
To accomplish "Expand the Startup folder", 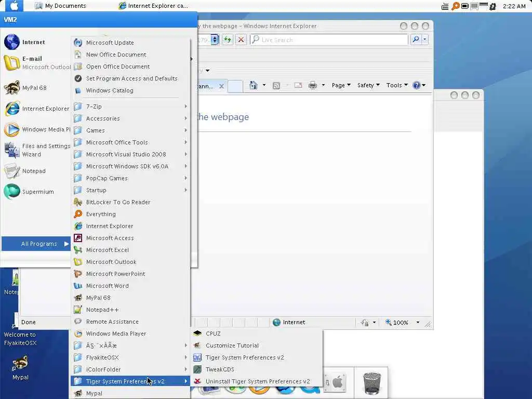I will coord(130,190).
